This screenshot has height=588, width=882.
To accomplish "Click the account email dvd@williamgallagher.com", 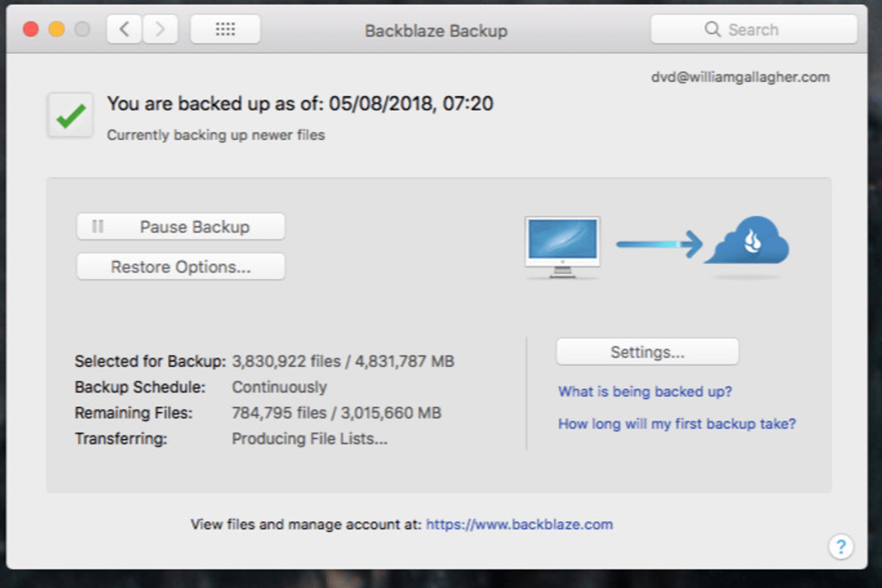I will coord(740,77).
